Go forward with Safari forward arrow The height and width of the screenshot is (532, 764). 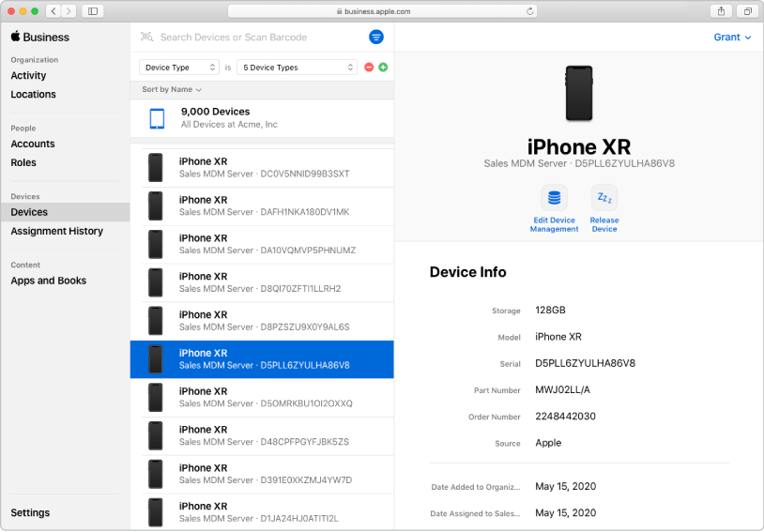[69, 11]
